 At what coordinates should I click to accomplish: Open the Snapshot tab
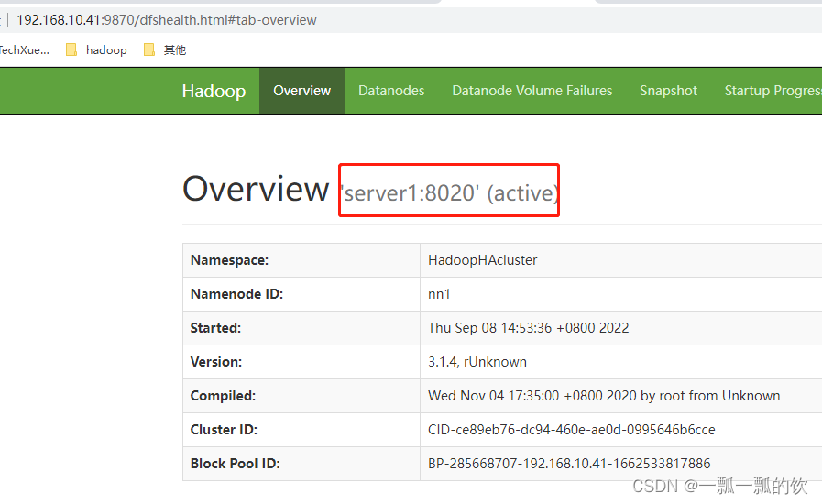[668, 91]
